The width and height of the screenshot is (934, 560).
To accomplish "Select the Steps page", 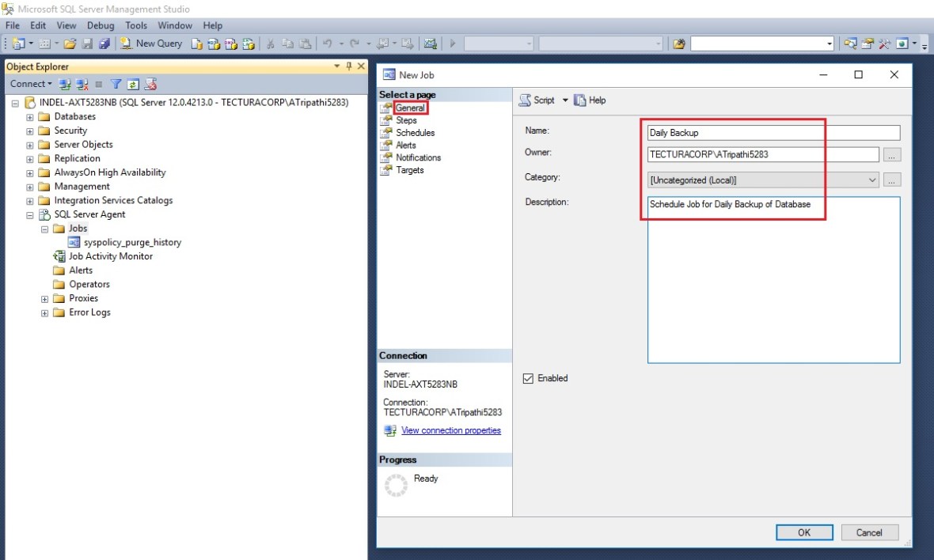I will pyautogui.click(x=406, y=120).
